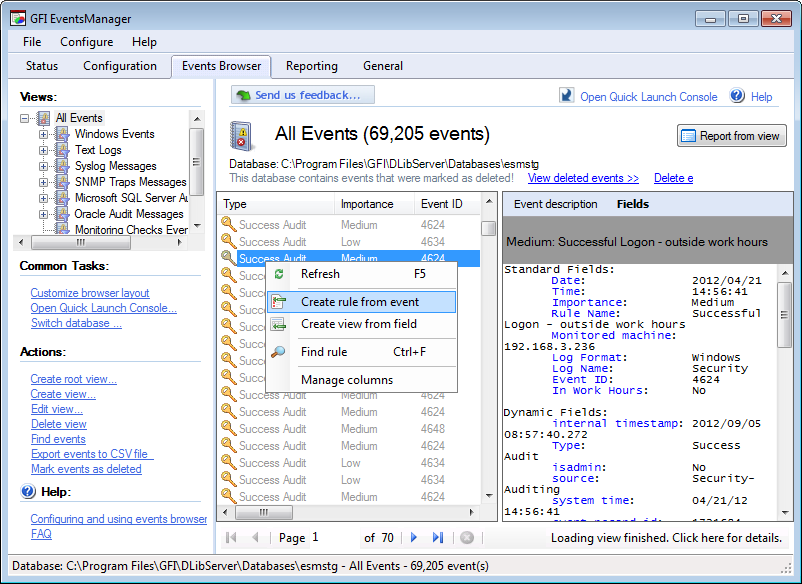The height and width of the screenshot is (584, 802).
Task: Click the fields pane vertical scrollbar thumb
Action: click(785, 315)
